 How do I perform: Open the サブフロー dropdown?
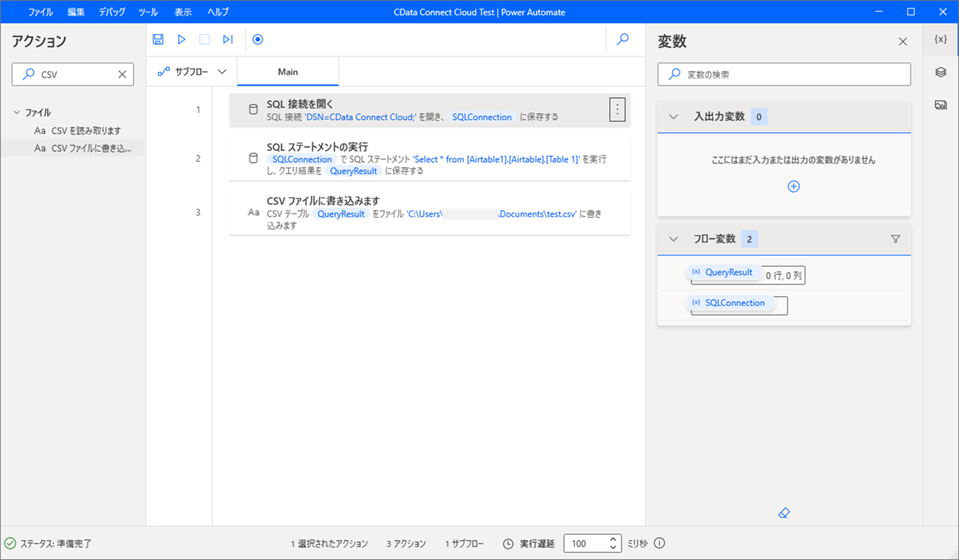point(222,71)
